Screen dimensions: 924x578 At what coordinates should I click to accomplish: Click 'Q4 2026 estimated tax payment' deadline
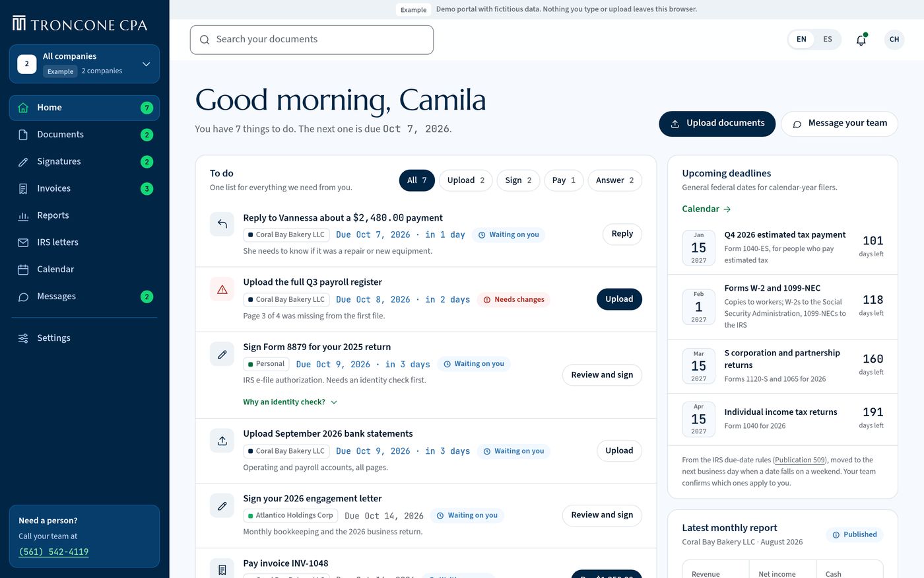click(x=785, y=235)
